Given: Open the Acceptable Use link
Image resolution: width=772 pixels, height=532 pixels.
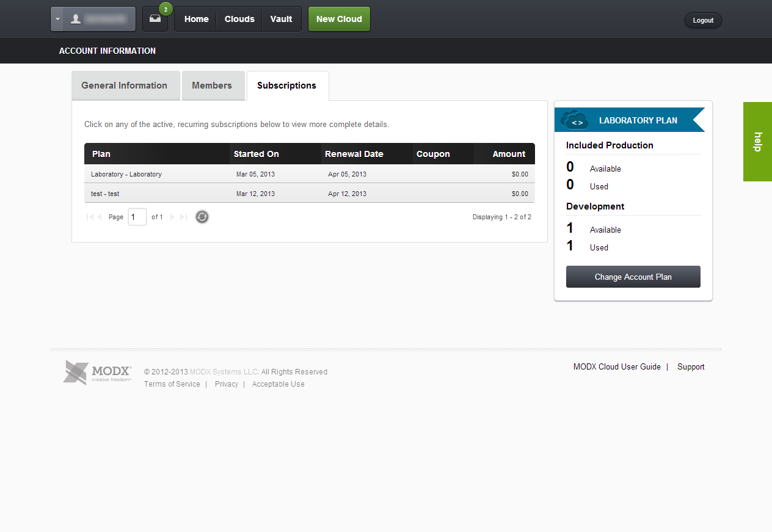Looking at the screenshot, I should coord(279,384).
